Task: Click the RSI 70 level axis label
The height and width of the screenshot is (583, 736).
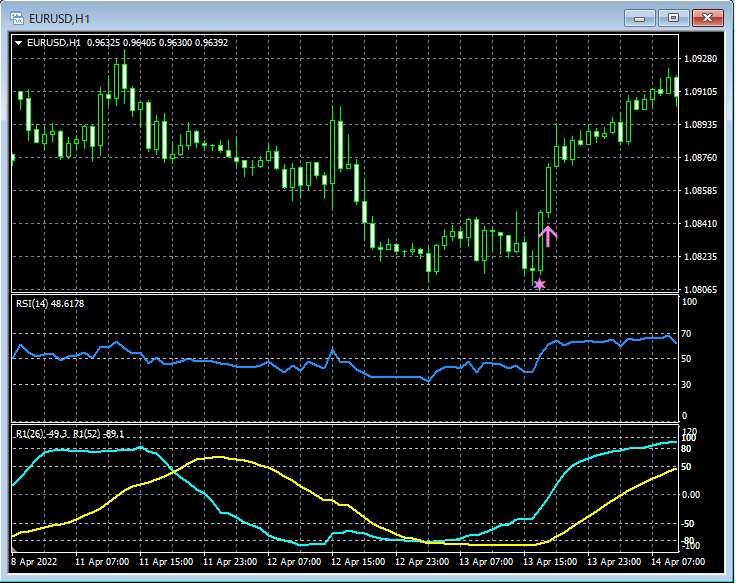Action: coord(688,334)
